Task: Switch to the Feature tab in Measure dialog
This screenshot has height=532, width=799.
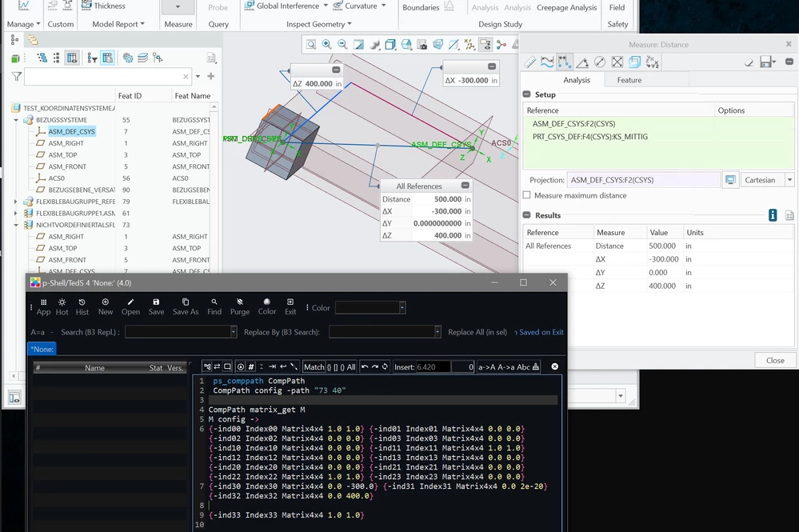Action: pos(629,80)
